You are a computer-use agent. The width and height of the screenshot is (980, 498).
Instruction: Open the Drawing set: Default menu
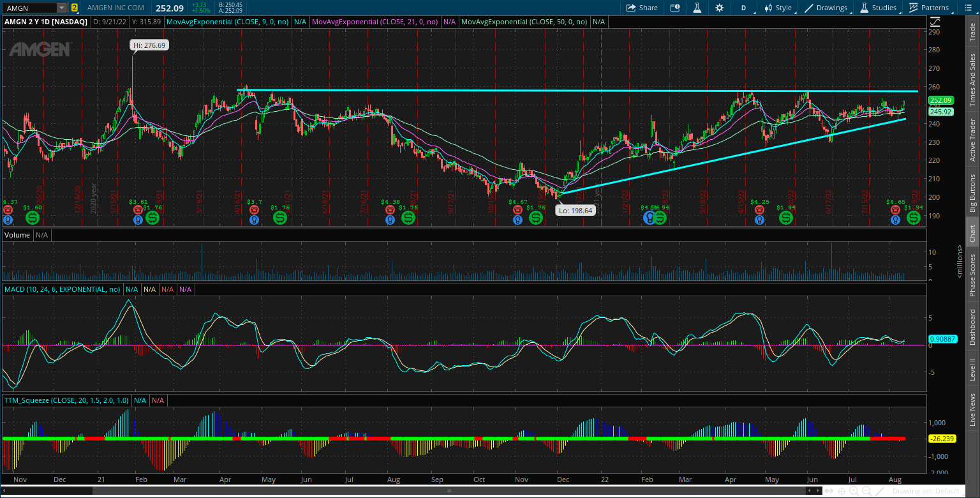pos(926,491)
